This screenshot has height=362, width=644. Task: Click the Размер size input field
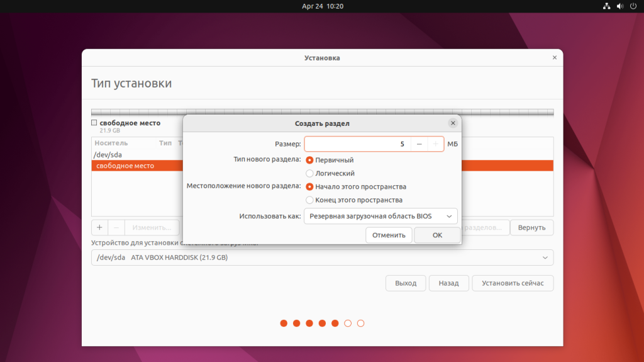[357, 144]
